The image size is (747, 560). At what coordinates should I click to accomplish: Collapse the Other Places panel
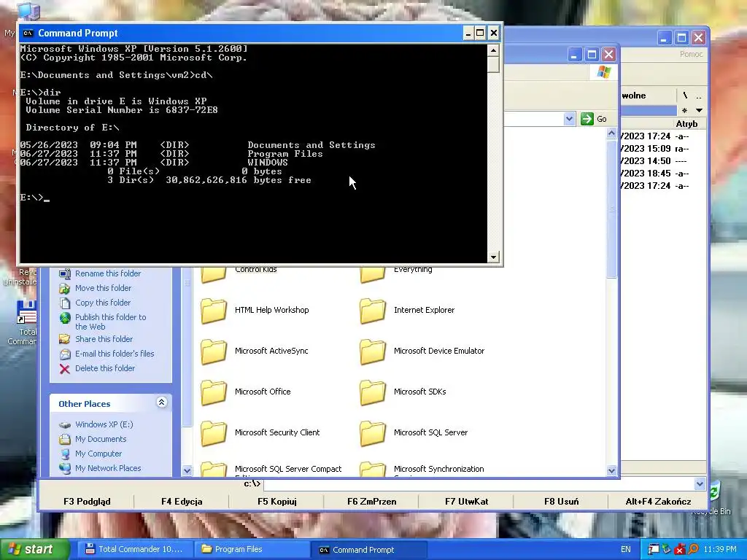161,402
